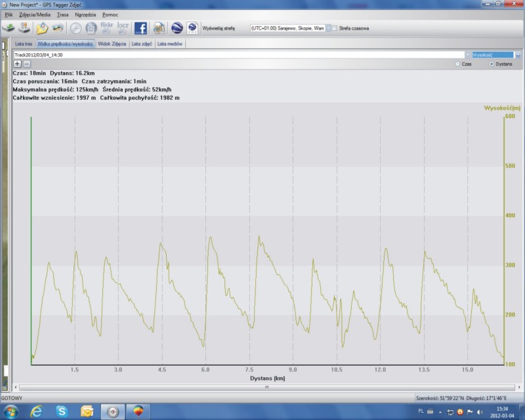Click the hot air balloon taskbar icon
Viewport: 525px width, 420px height.
click(x=138, y=411)
